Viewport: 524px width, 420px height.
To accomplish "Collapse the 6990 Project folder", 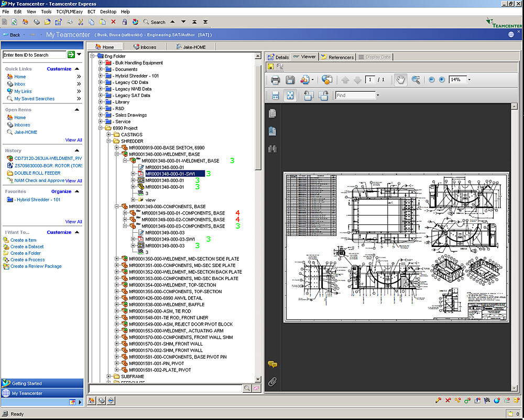I will click(x=101, y=128).
